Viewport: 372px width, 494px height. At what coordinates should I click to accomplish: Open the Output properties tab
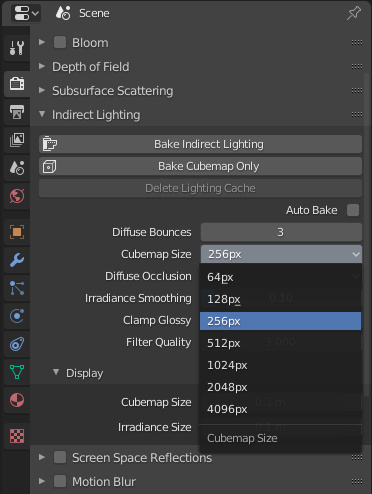[17, 112]
